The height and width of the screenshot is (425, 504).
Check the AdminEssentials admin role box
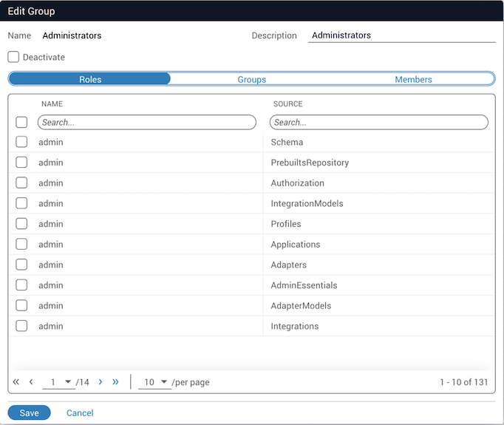point(21,285)
